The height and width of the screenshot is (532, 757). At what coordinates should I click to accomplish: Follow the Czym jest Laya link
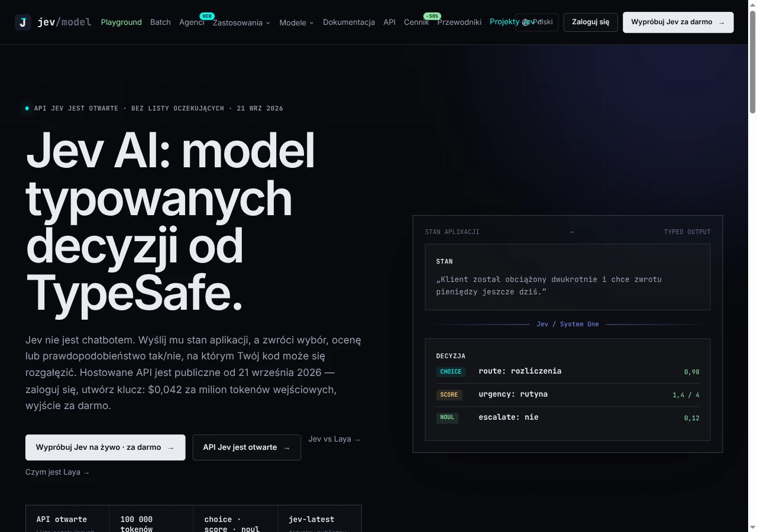click(x=57, y=472)
